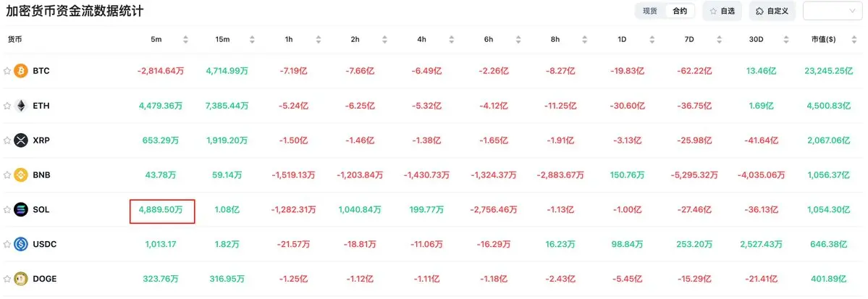Open the 自选 favorites filter button

(722, 11)
